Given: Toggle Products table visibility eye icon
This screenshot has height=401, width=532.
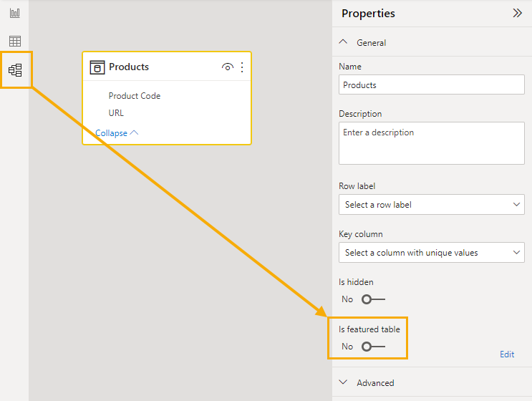Looking at the screenshot, I should (x=227, y=67).
